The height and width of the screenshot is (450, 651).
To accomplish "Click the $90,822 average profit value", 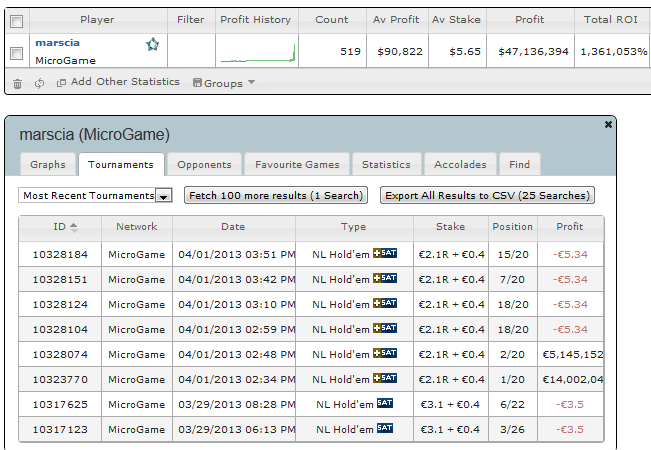I will 400,51.
